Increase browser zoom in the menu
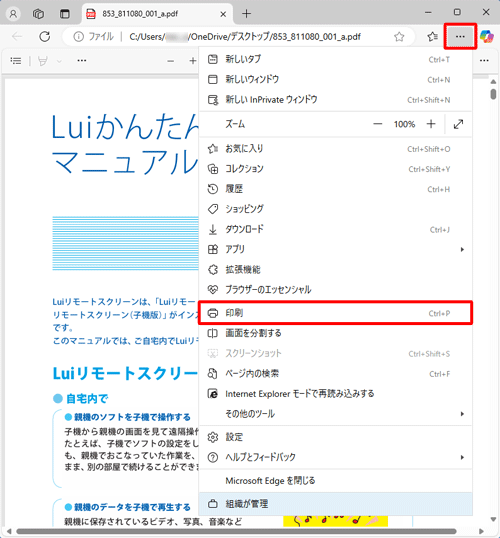This screenshot has height=538, width=500. click(x=431, y=124)
